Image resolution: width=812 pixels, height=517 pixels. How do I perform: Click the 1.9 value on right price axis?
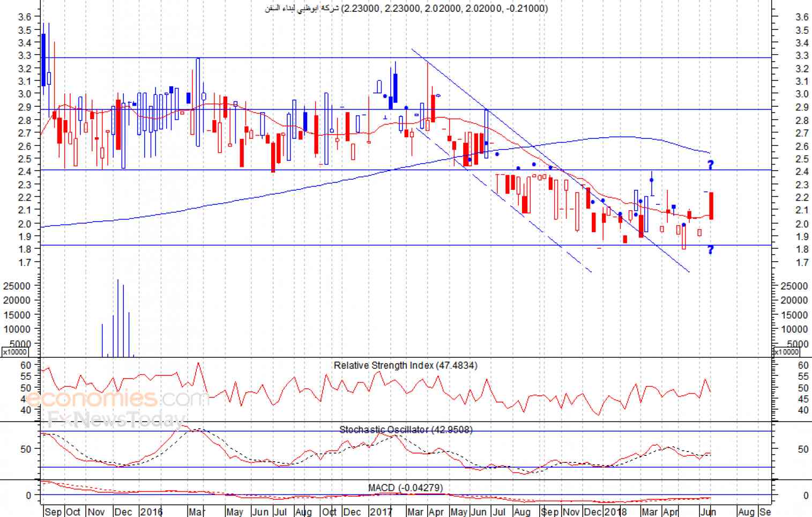(x=802, y=237)
